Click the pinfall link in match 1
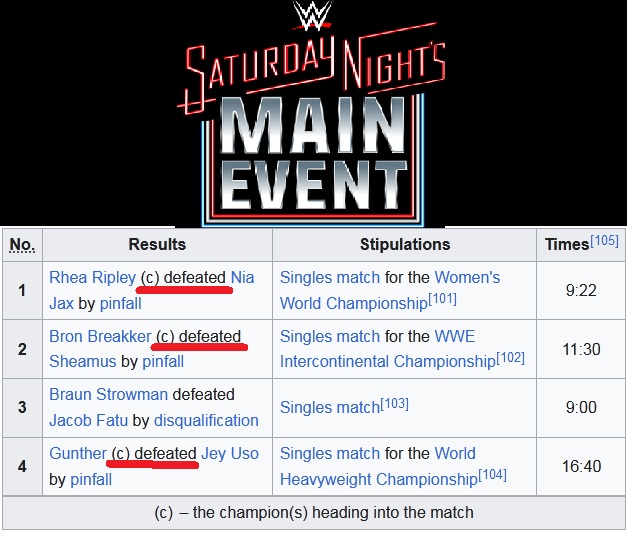Viewport: 627px width, 533px height. (119, 303)
